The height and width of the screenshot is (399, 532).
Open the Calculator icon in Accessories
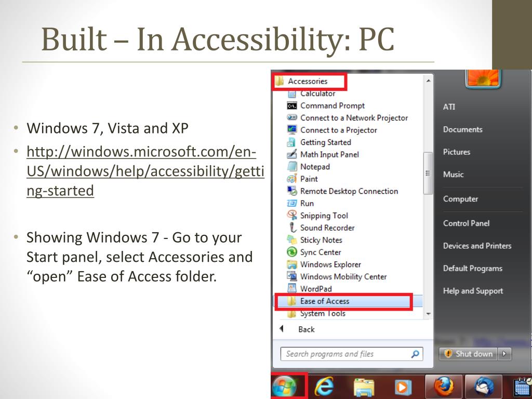click(x=292, y=94)
